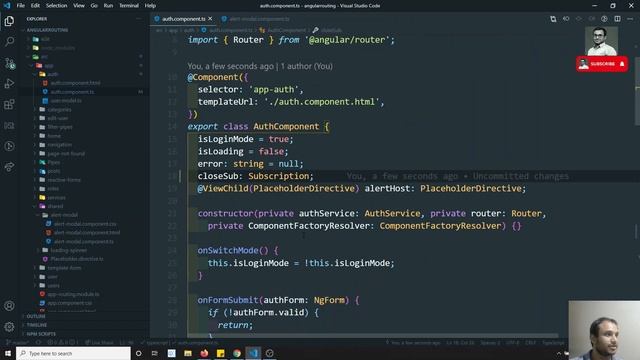The image size is (640, 360).
Task: Open the editor More Actions ellipsis
Action: click(630, 19)
